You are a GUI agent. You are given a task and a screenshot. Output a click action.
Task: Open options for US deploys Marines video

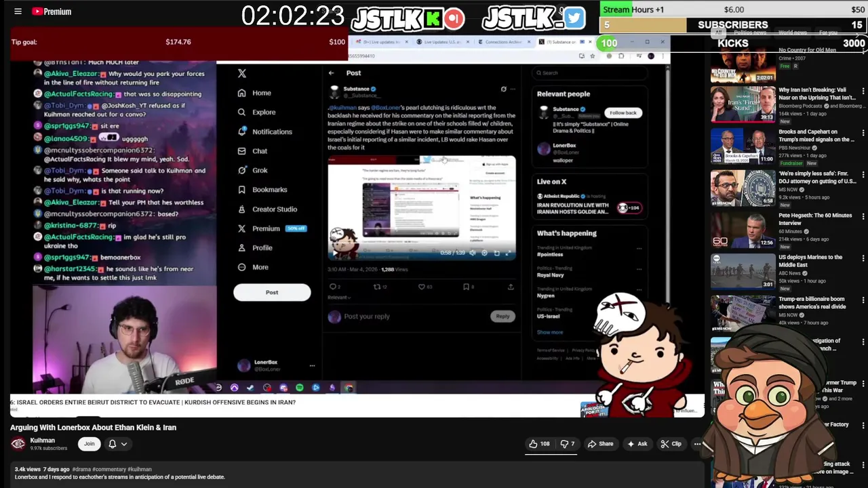pos(863,258)
